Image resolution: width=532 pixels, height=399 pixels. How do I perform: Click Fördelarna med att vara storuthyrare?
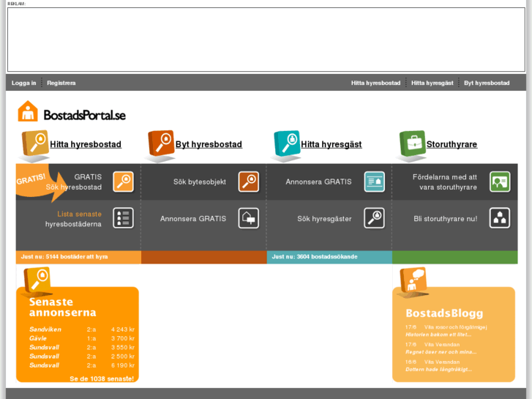[x=445, y=182]
